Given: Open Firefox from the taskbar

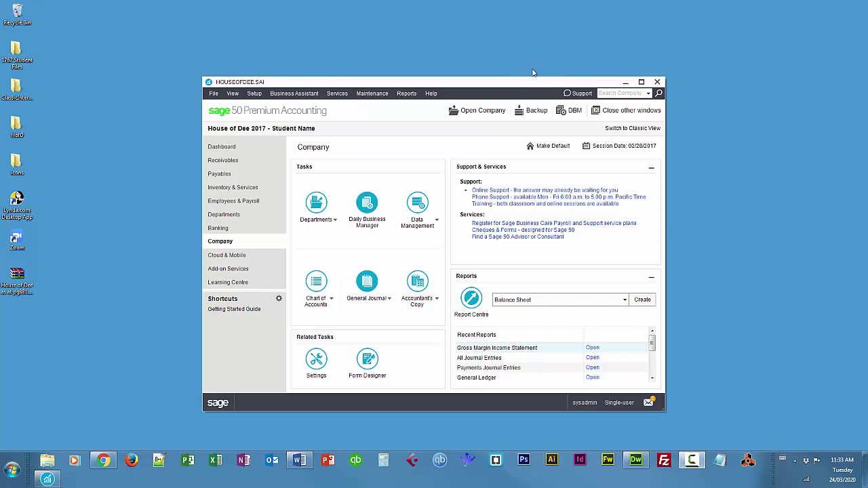Looking at the screenshot, I should pyautogui.click(x=132, y=461).
